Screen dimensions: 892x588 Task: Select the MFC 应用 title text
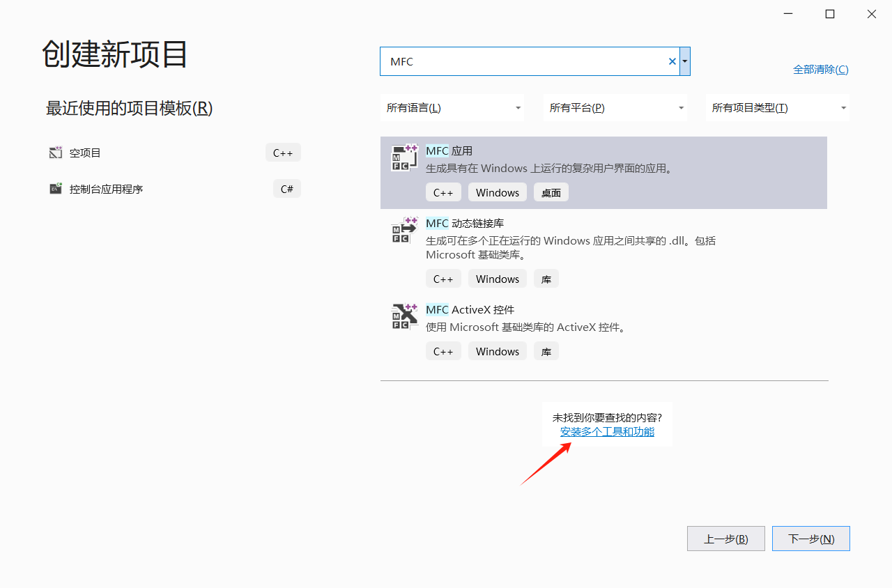tap(449, 151)
